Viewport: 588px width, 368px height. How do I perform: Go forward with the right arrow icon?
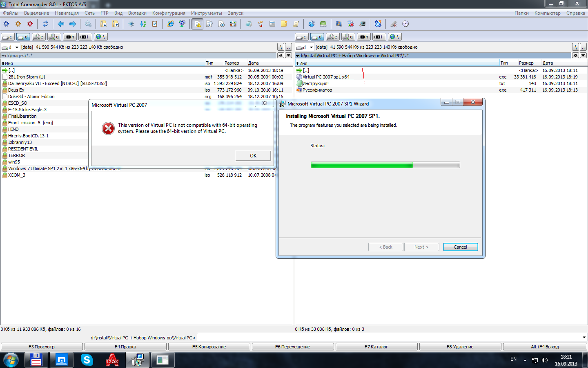pyautogui.click(x=73, y=24)
